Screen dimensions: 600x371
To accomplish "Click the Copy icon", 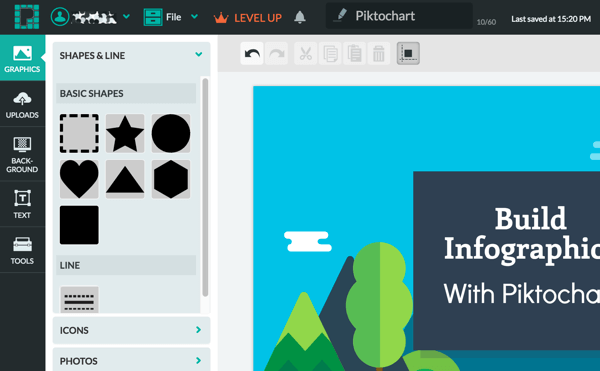I will pyautogui.click(x=330, y=54).
